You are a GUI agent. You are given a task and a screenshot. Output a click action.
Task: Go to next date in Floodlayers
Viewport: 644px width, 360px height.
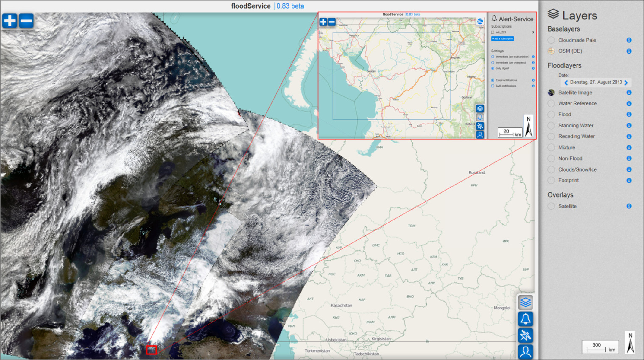tap(626, 83)
